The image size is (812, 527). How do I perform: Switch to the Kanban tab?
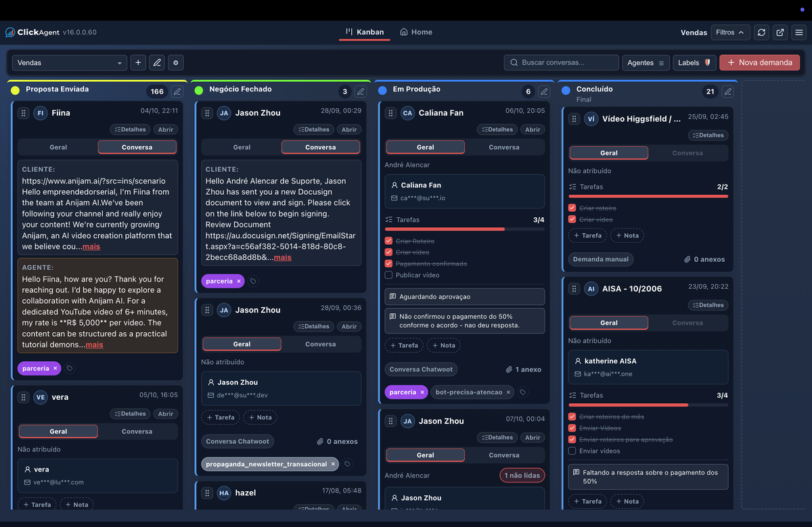(365, 32)
